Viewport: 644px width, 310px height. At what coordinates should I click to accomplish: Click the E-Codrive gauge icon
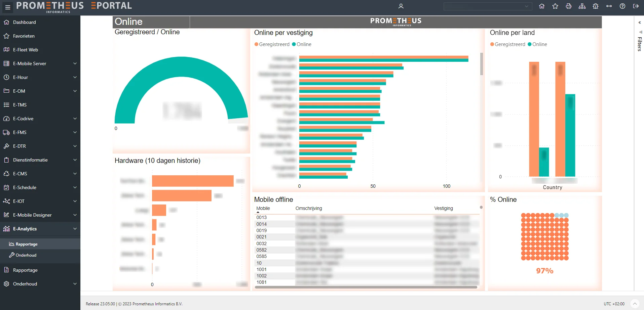6,119
